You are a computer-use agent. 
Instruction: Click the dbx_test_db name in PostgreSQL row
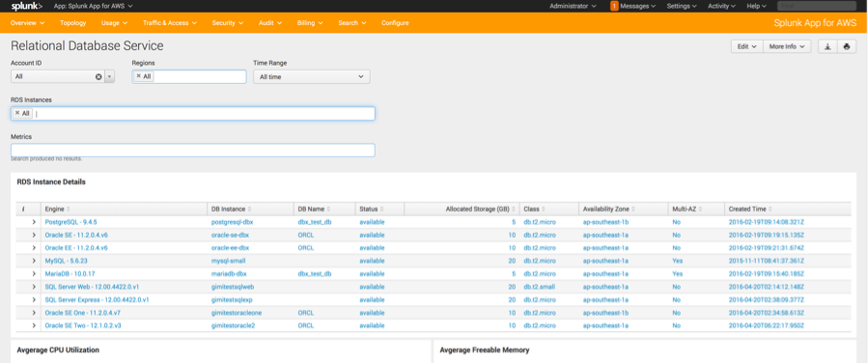[315, 222]
